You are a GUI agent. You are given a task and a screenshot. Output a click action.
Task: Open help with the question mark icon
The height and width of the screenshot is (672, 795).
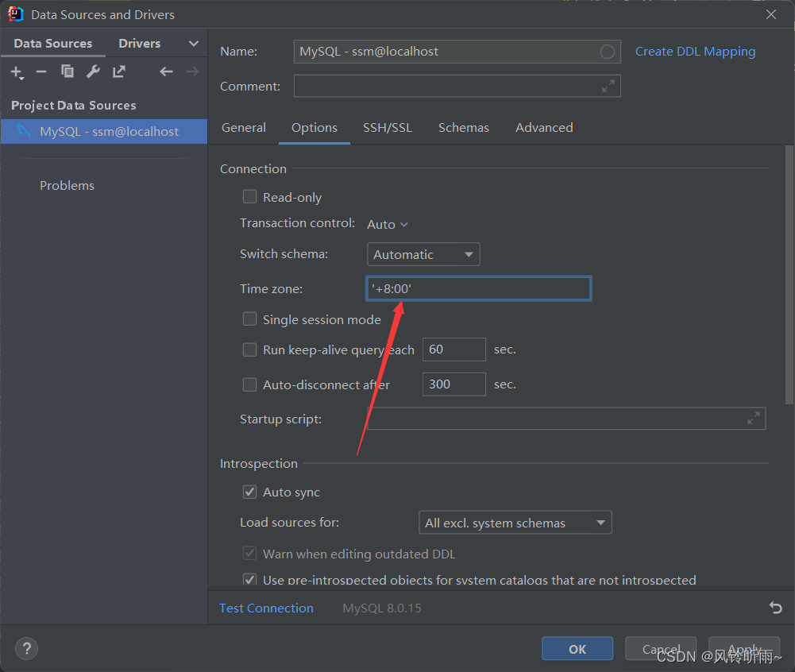26,648
